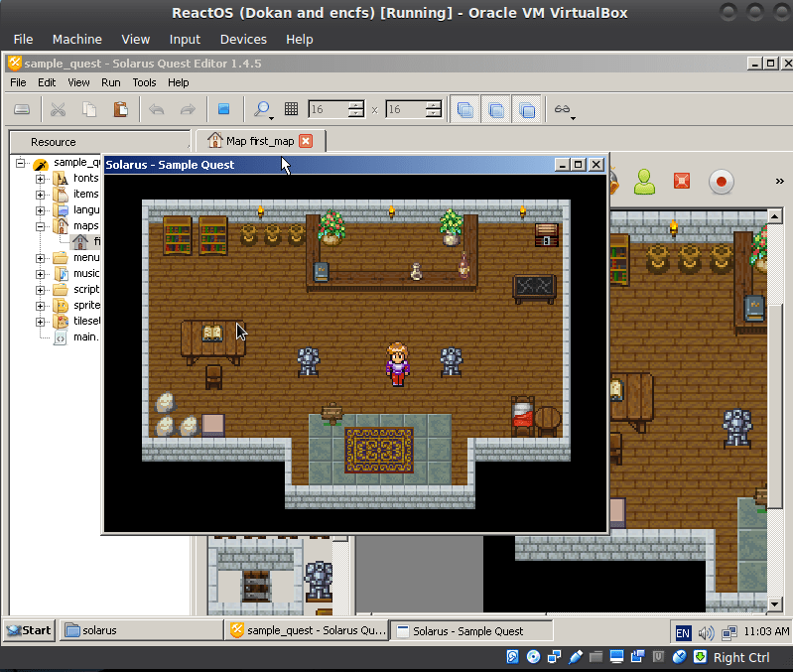Expand the languages folder node
Screen dimensions: 793x672
[x=40, y=210]
